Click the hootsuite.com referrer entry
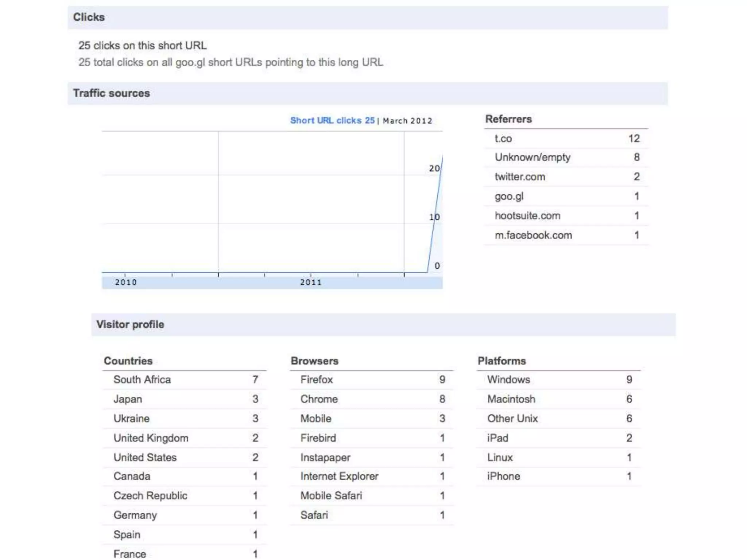This screenshot has height=560, width=747. pos(527,215)
